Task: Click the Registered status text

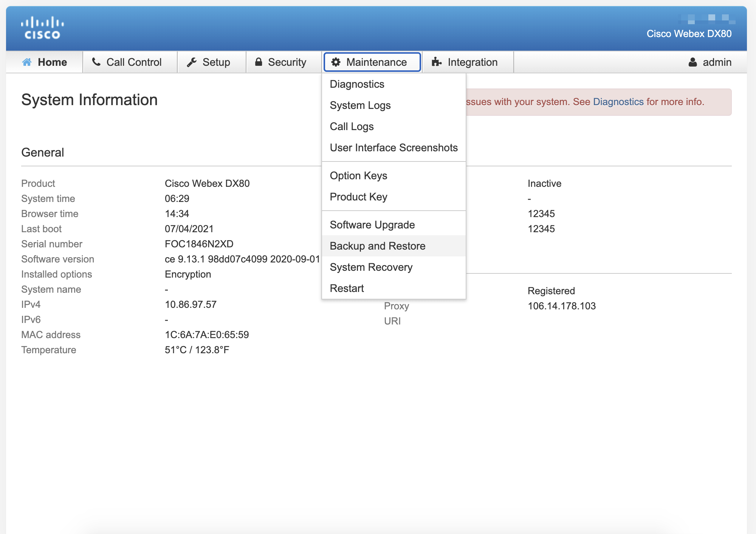Action: pyautogui.click(x=551, y=291)
